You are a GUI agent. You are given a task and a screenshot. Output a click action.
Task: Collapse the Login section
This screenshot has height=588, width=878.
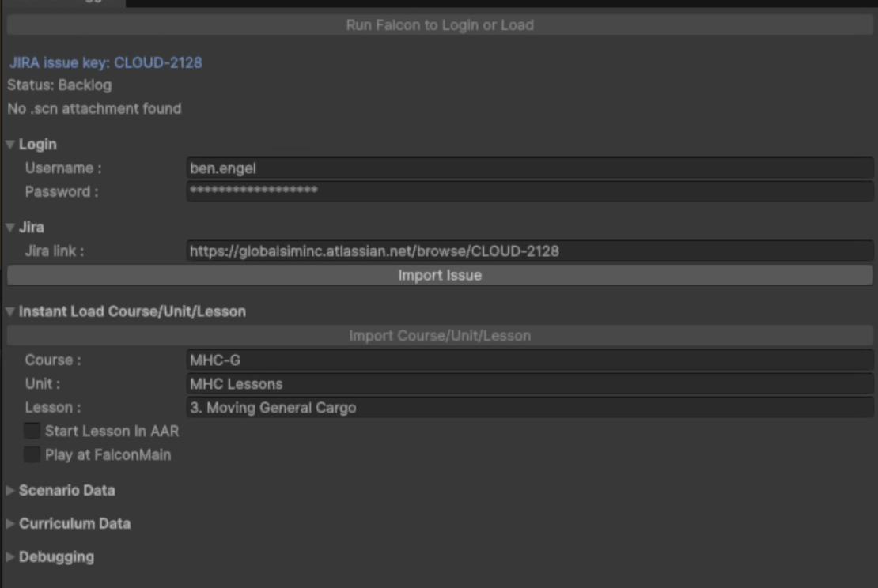coord(10,145)
